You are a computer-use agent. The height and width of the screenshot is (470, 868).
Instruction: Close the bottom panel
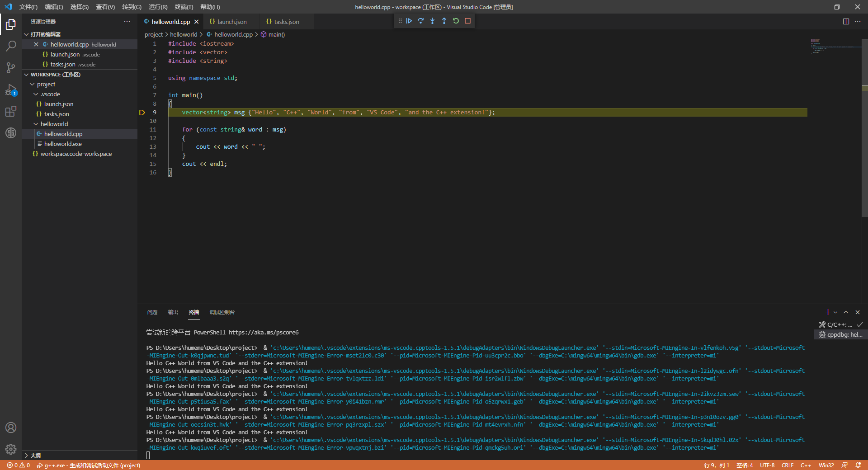858,312
